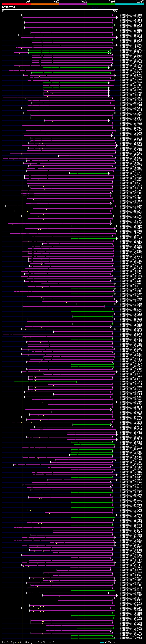Select hit label UniRef100_B9H048

pyautogui.click(x=131, y=17)
